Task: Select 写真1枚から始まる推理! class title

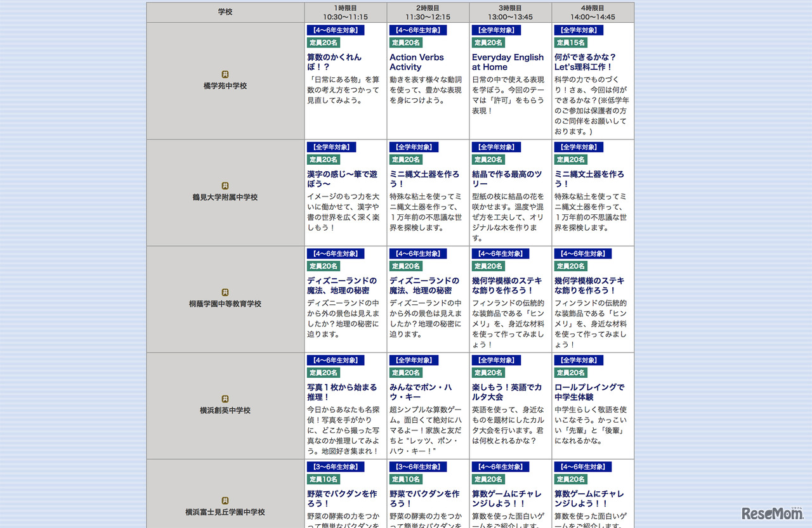Action: 342,392
